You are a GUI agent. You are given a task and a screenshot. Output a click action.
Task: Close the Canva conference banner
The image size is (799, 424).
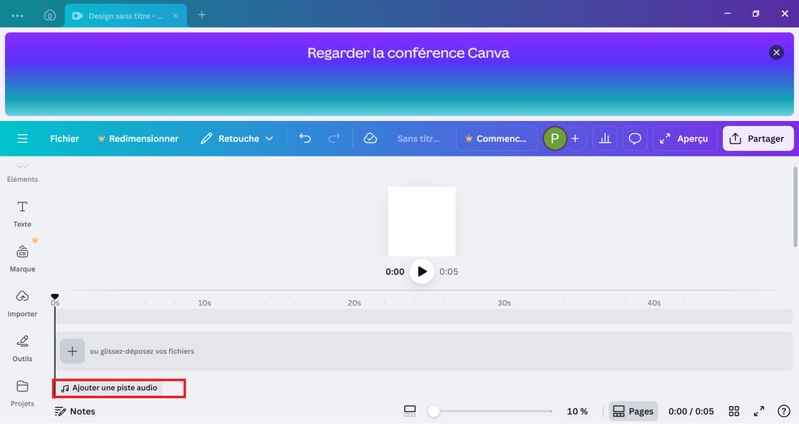pos(776,52)
